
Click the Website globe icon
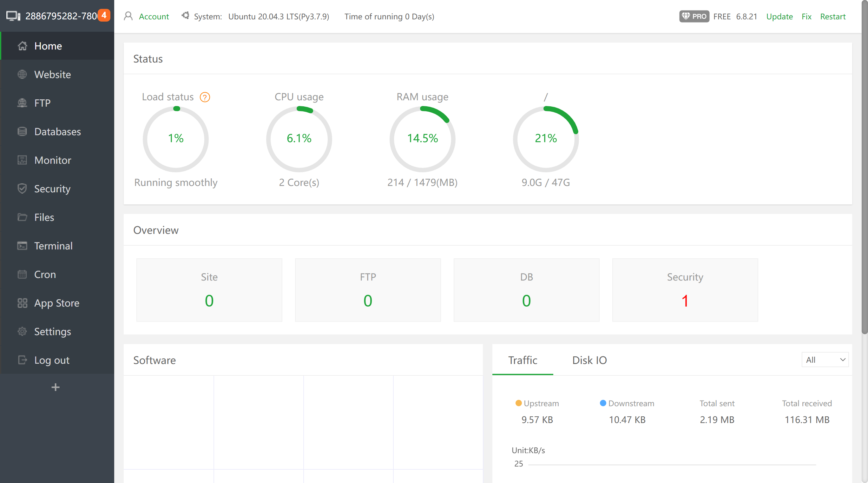pyautogui.click(x=22, y=75)
